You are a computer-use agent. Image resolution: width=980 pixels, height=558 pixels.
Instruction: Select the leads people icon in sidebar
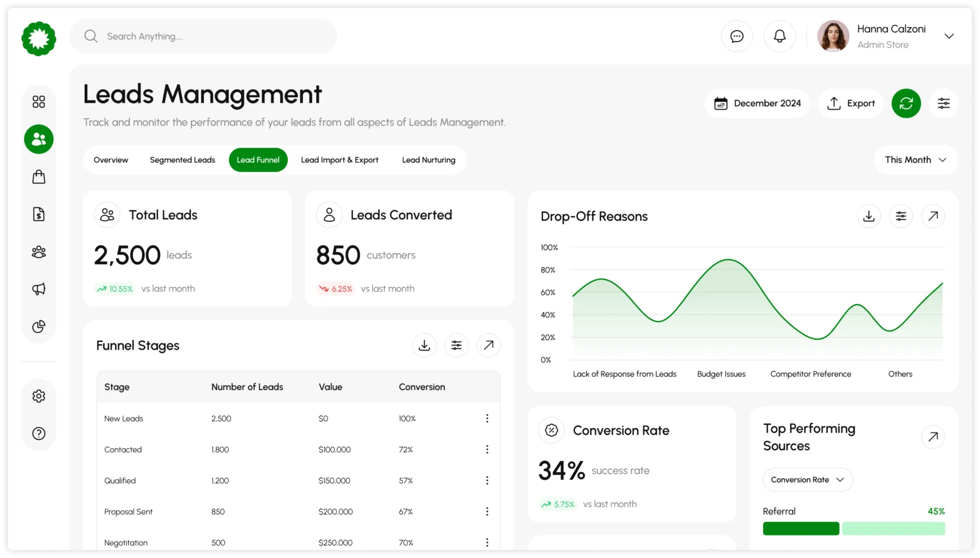pyautogui.click(x=39, y=139)
